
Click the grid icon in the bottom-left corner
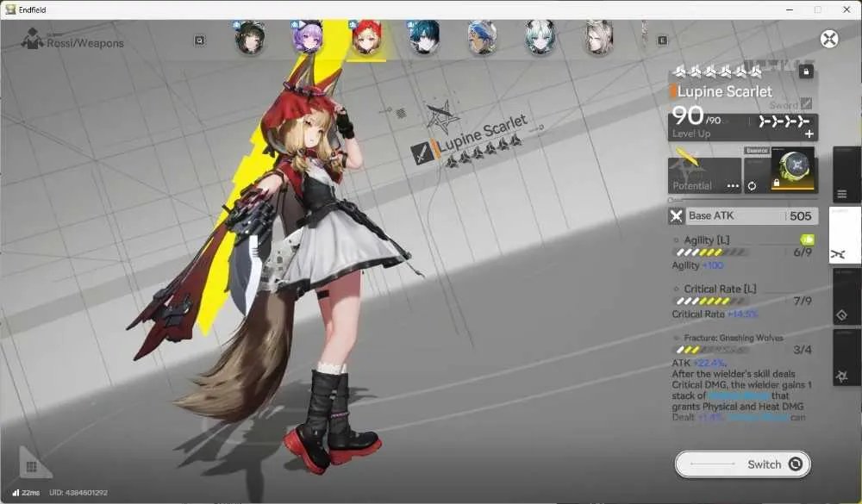(32, 466)
